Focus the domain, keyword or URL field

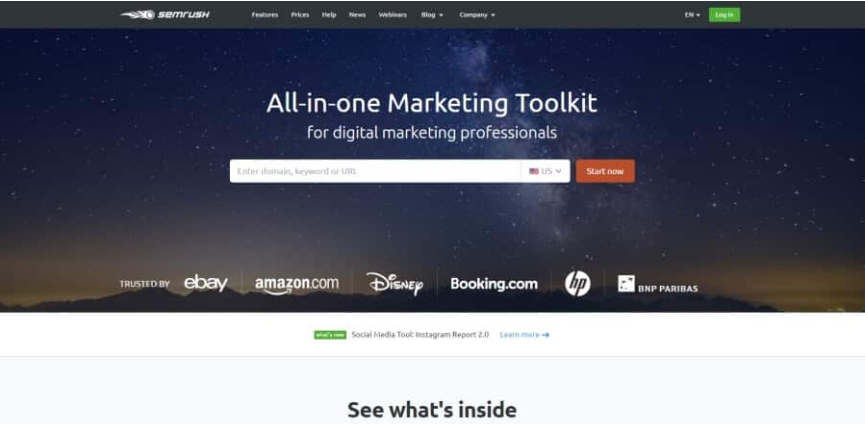375,171
